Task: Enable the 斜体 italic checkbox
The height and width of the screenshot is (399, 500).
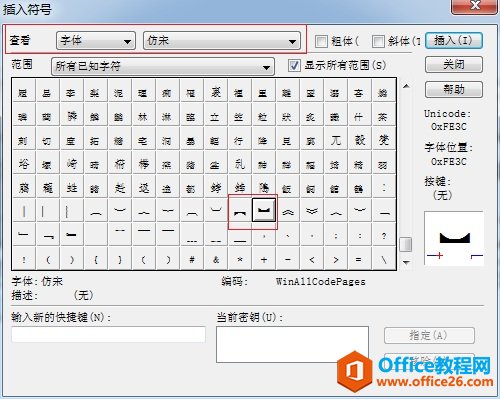Action: click(x=378, y=41)
